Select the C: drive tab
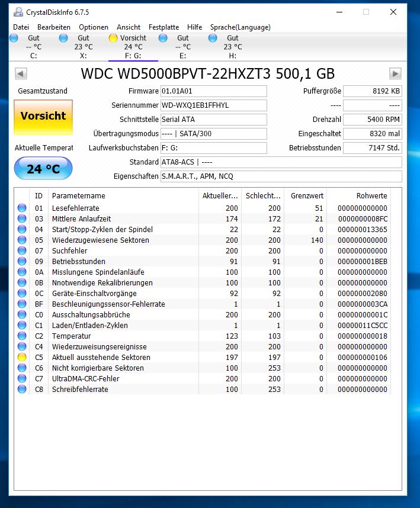 tap(34, 47)
